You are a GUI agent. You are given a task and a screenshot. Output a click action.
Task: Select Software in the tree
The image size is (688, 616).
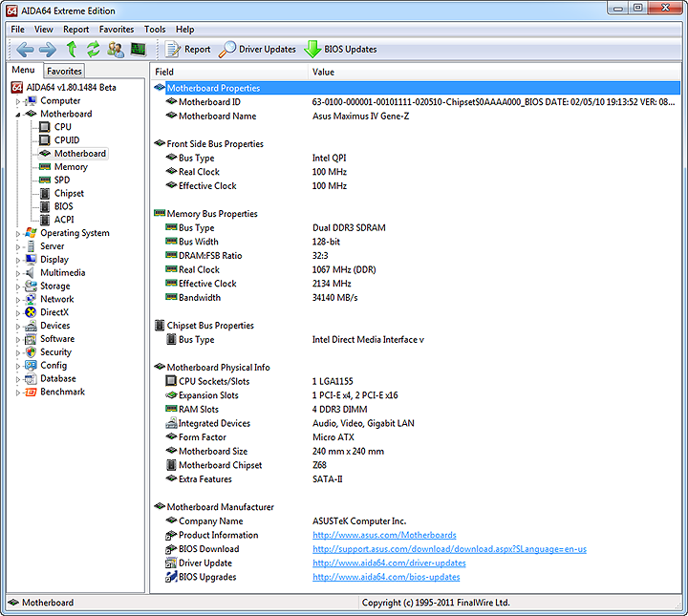57,339
